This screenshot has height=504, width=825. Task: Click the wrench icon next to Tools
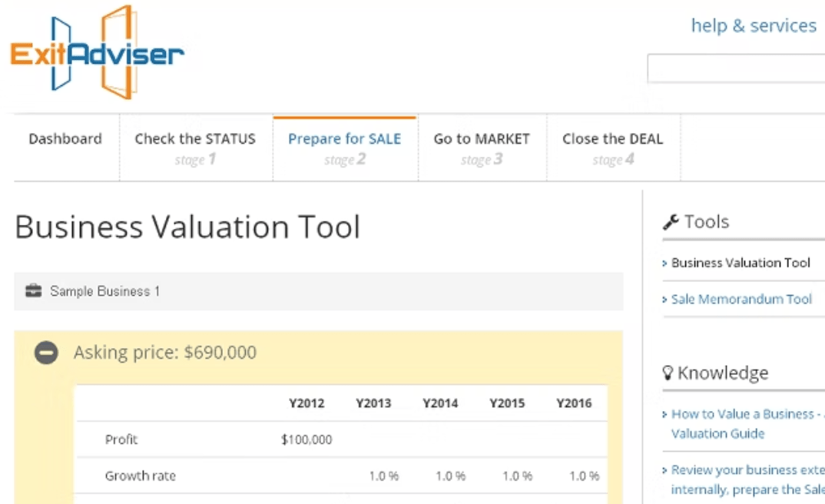pos(671,222)
